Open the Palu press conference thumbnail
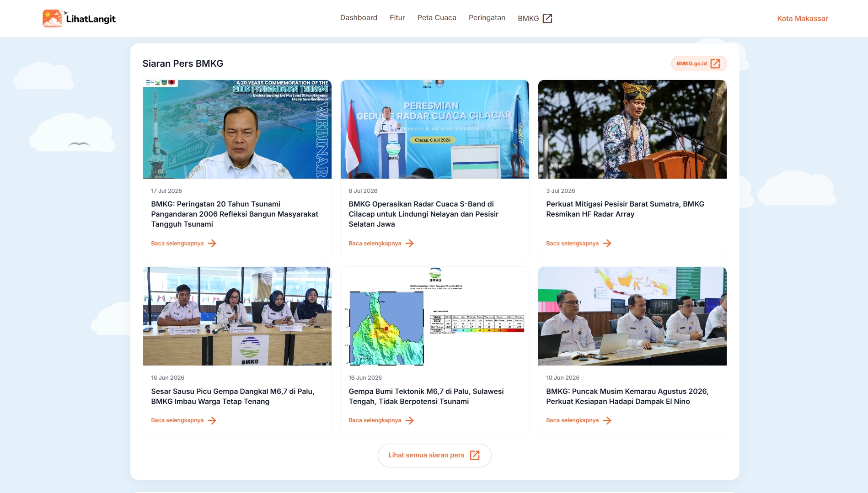Screen dimensions: 868x493 (237, 316)
